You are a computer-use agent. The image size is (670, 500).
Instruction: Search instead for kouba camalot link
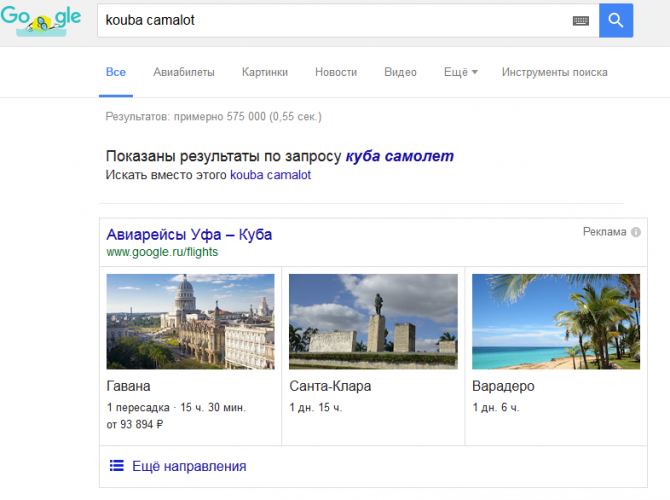pos(270,175)
